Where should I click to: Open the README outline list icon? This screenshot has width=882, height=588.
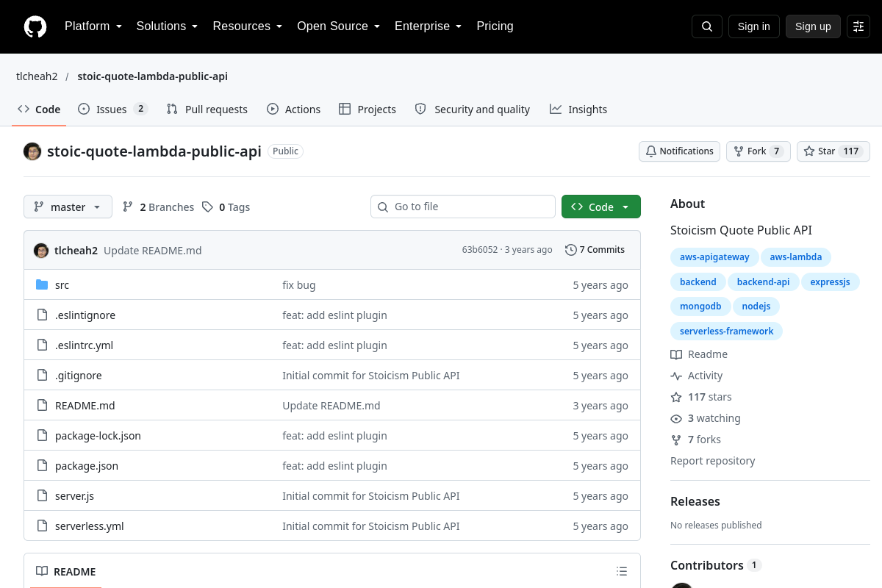coord(622,572)
